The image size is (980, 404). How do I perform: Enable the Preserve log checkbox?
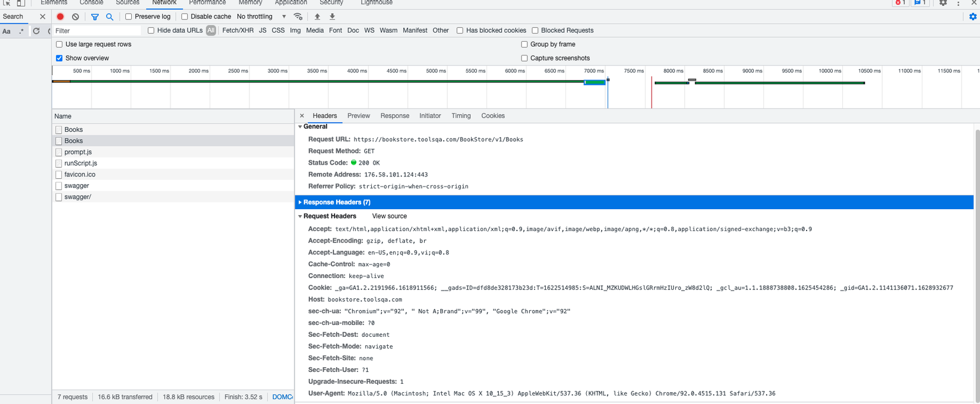coord(128,17)
